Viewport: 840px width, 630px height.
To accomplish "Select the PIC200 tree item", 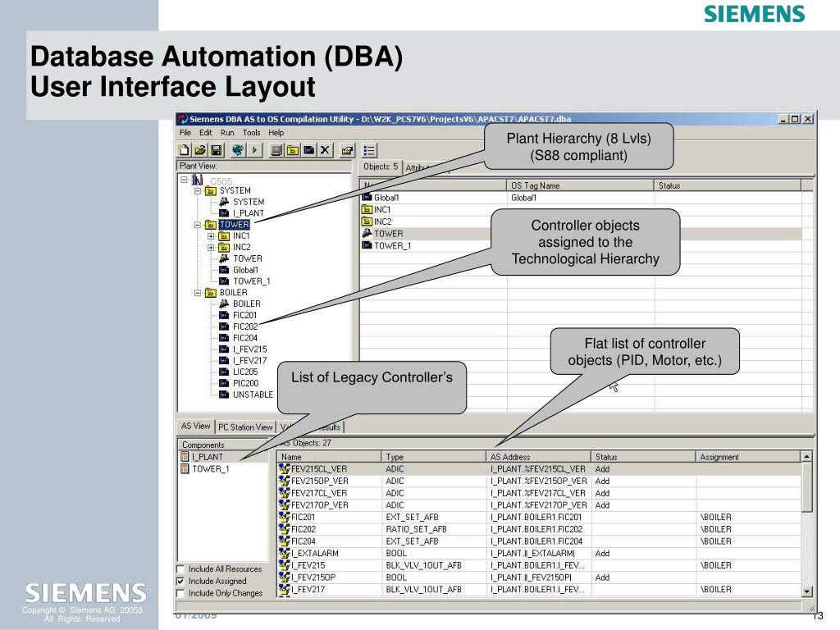I will [245, 383].
